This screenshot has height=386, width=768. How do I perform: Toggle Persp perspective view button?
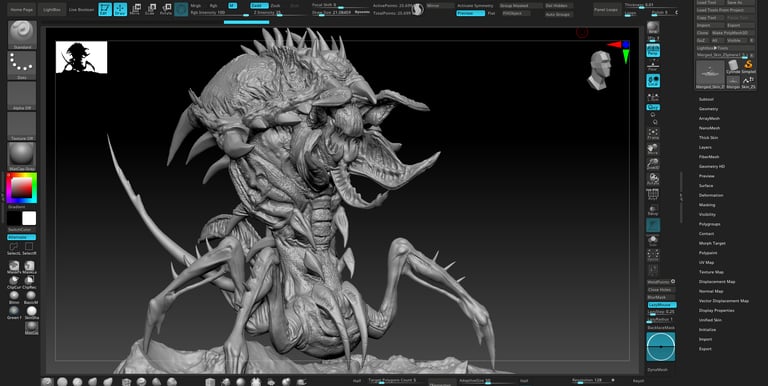pos(653,50)
